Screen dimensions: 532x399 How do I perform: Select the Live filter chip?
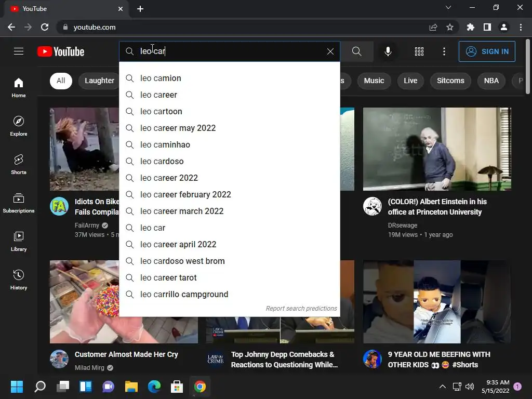[410, 81]
